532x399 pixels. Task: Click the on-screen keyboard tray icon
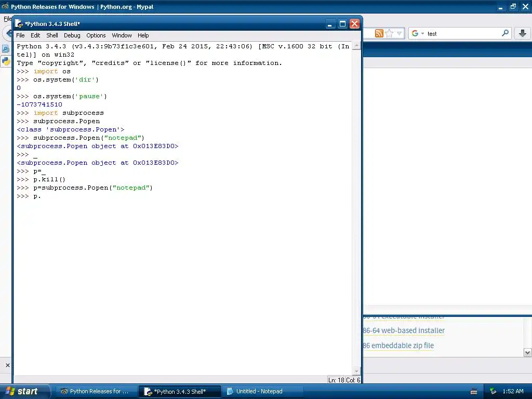coord(474,392)
